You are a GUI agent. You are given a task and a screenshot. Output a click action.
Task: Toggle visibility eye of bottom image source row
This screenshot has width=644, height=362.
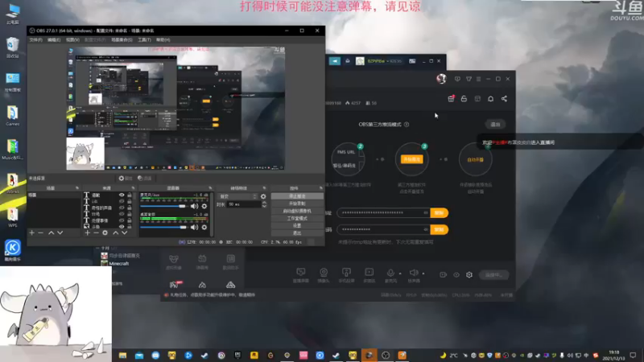coord(122,227)
